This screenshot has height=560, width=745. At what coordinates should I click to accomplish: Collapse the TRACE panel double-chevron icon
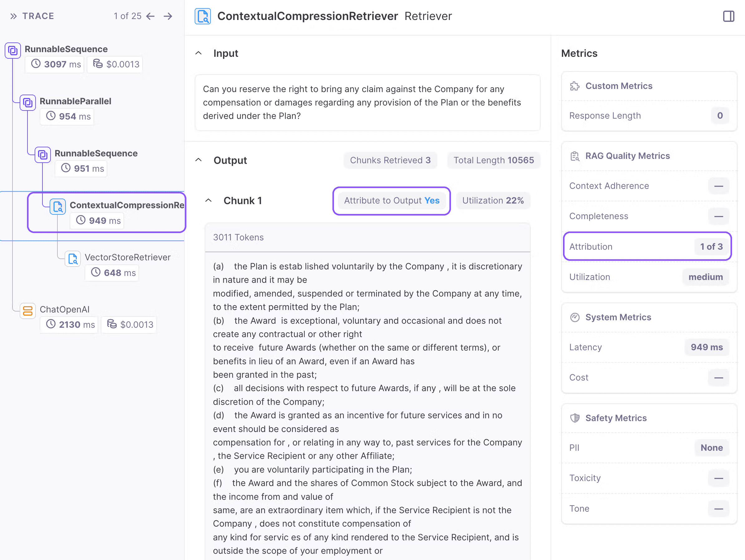coord(13,16)
